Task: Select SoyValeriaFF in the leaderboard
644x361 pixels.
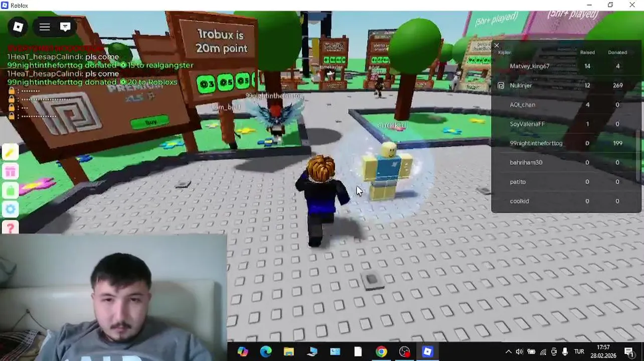Action: pos(527,124)
